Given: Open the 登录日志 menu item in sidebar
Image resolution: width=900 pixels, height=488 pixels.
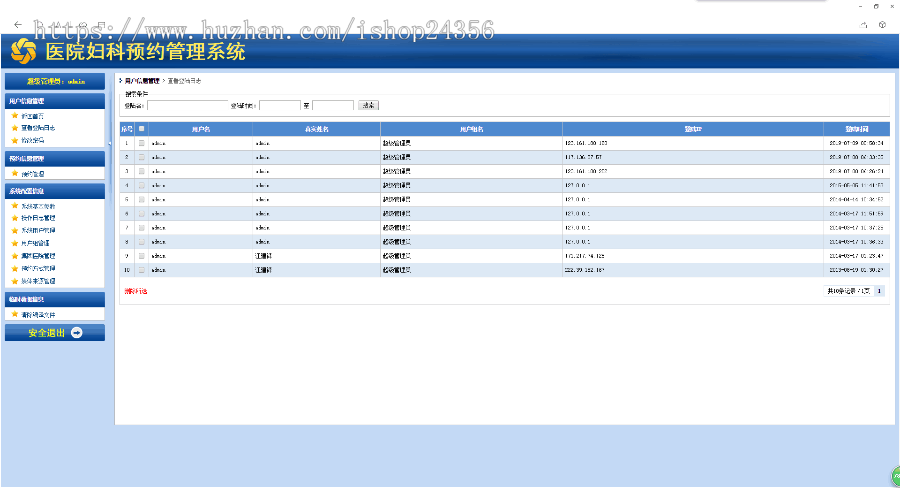Looking at the screenshot, I should [x=38, y=128].
